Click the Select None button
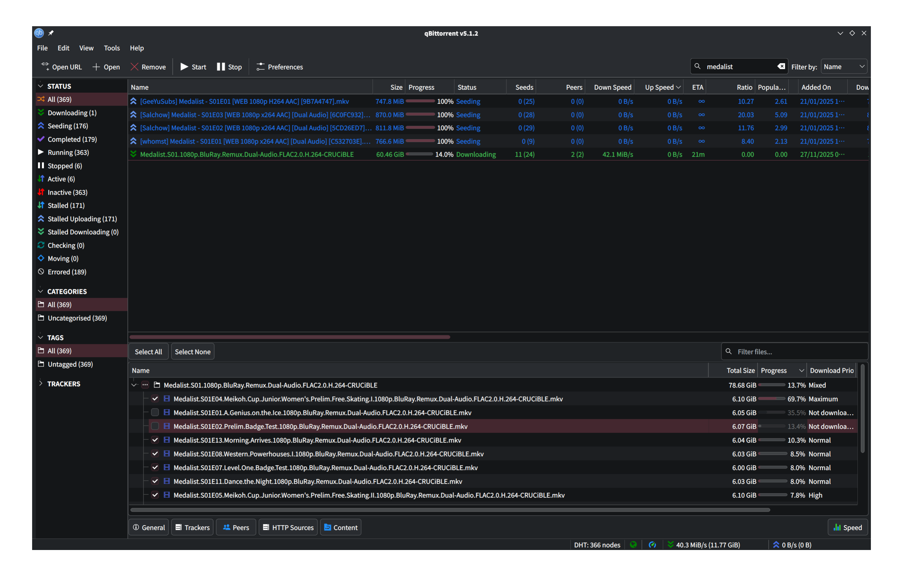This screenshot has width=903, height=588. point(192,351)
